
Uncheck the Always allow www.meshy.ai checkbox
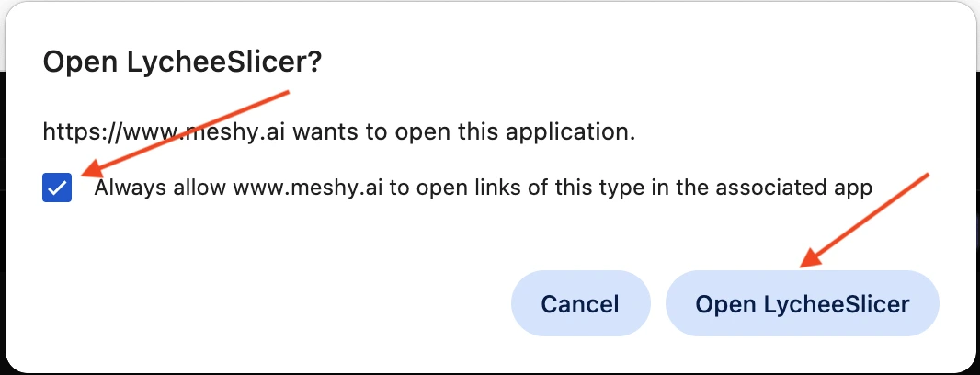pyautogui.click(x=57, y=188)
